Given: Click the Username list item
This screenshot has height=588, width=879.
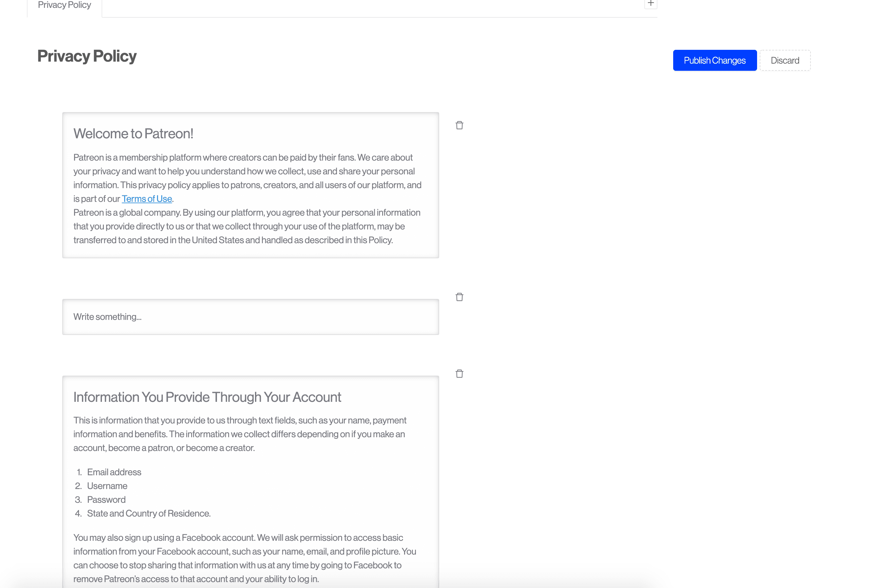Looking at the screenshot, I should coord(107,486).
